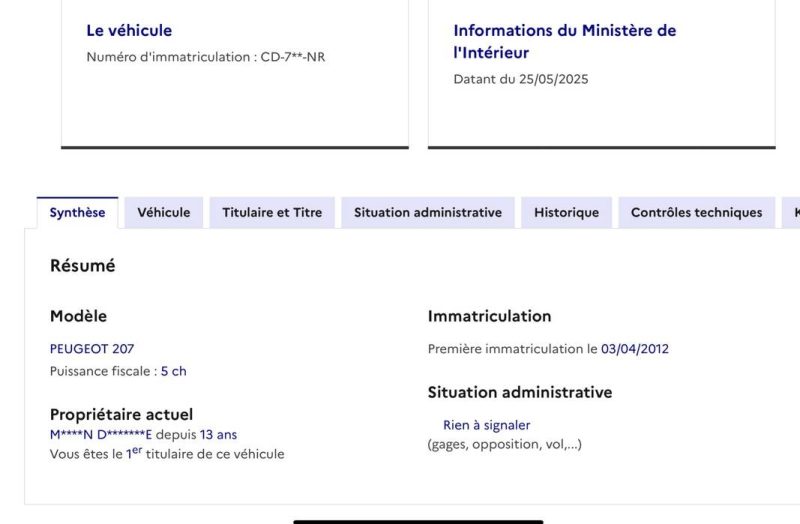The image size is (800, 524).
Task: Click the masked owner name M****N D*******E
Action: (x=101, y=435)
